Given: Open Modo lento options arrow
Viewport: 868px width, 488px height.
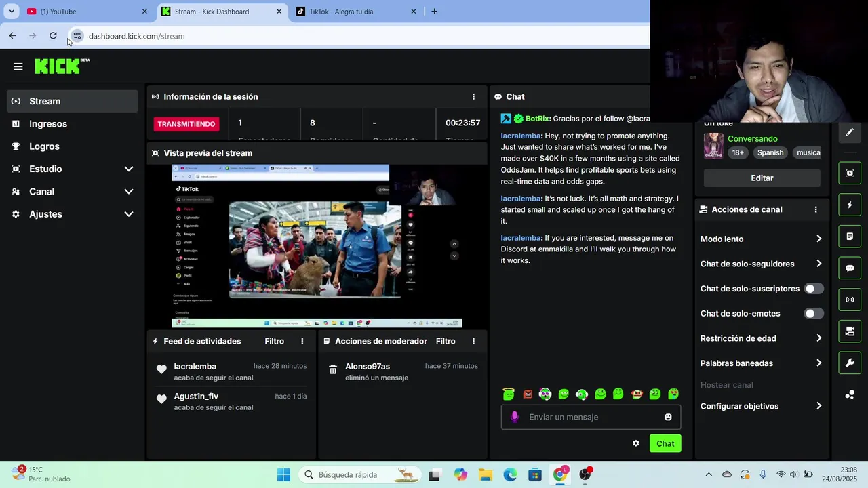Looking at the screenshot, I should tap(818, 239).
